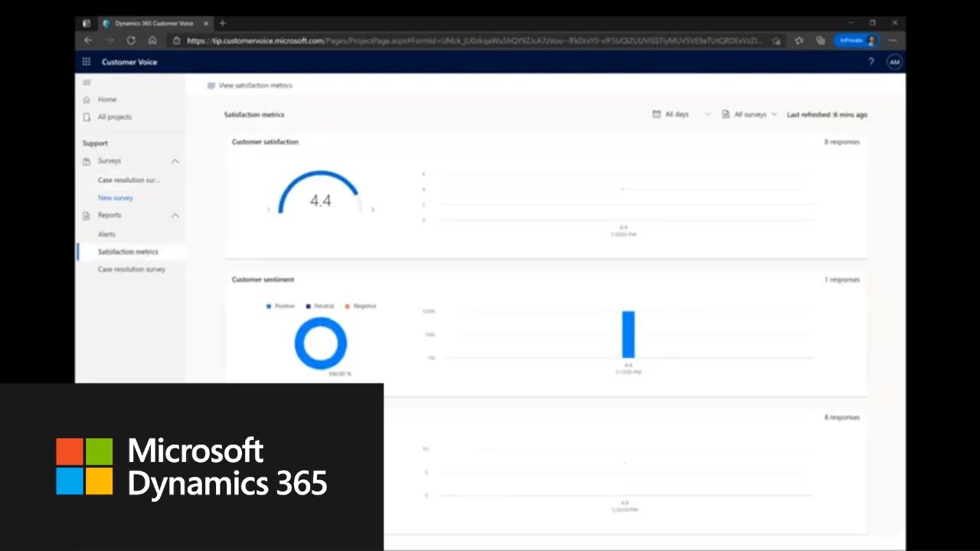Click the Support project heading
The height and width of the screenshot is (551, 980).
coord(95,143)
